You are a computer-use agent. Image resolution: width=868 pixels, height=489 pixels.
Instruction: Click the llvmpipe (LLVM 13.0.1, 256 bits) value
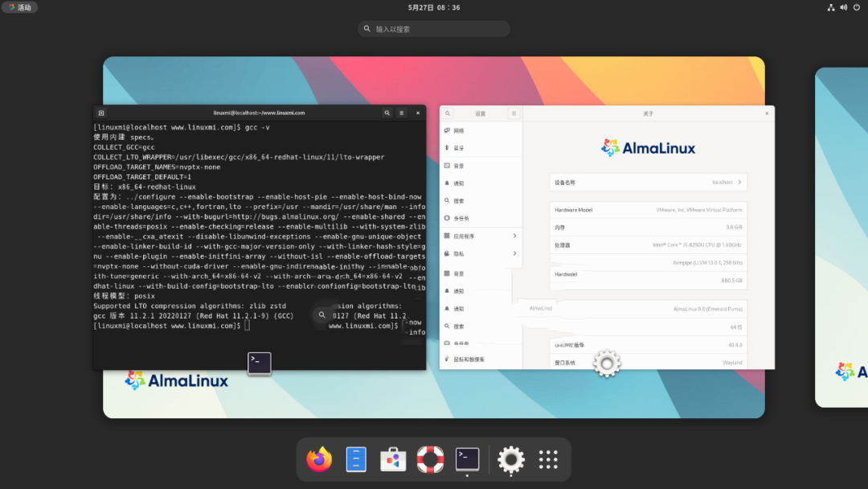(x=707, y=263)
